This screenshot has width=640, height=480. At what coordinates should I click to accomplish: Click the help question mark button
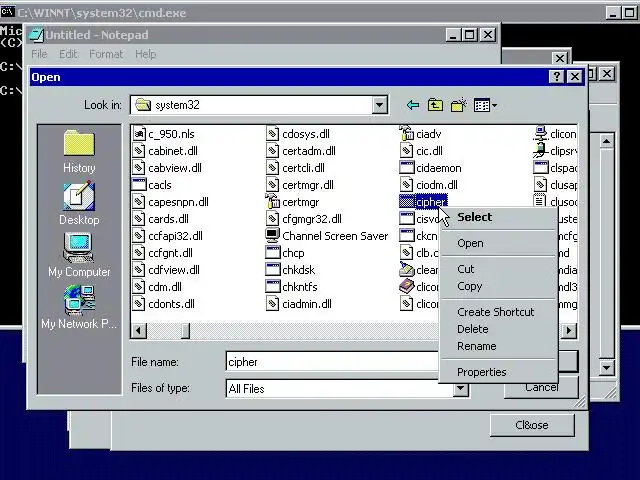(x=556, y=76)
